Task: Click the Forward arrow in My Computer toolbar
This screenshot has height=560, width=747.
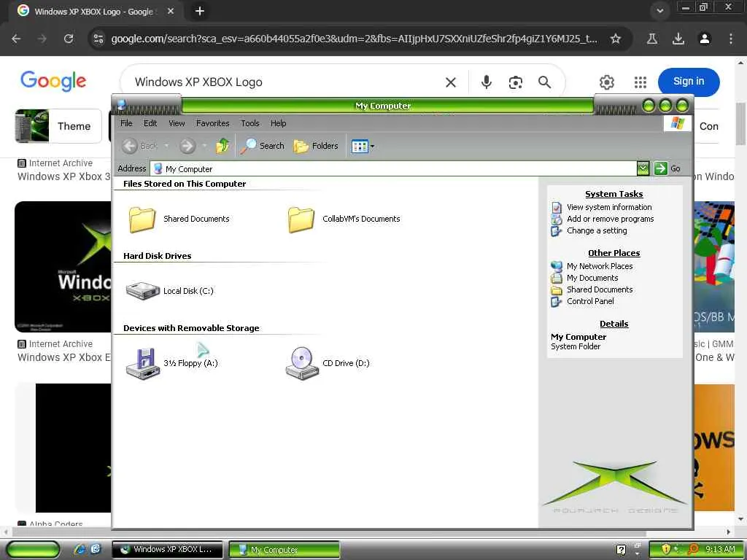Action: (x=187, y=146)
